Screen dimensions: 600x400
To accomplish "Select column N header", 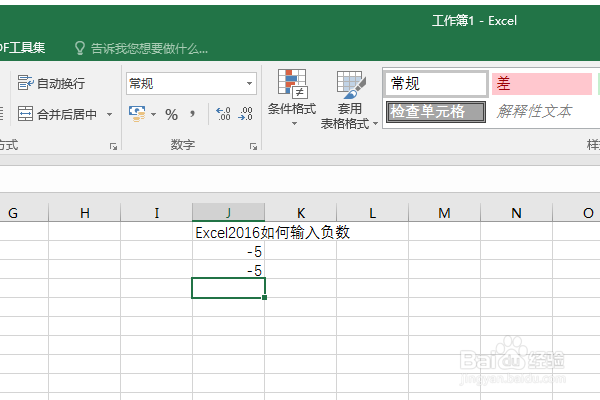I will 516,212.
